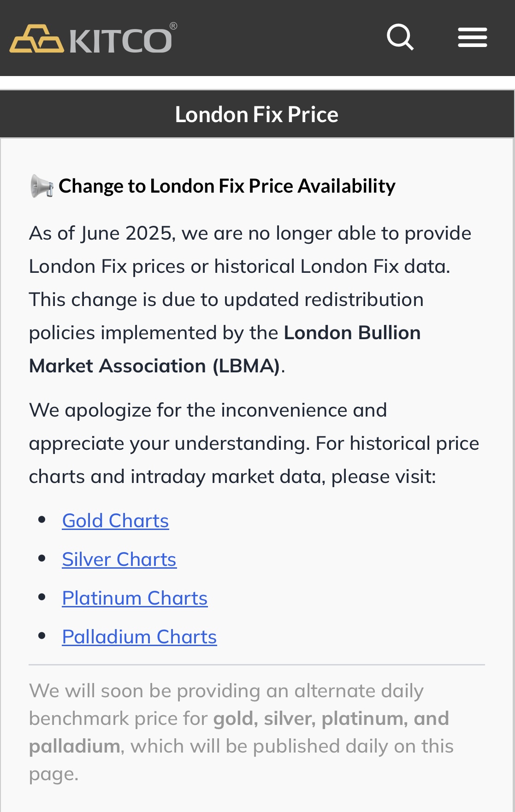This screenshot has width=515, height=812.
Task: Click the megaphone announcement icon
Action: [42, 186]
